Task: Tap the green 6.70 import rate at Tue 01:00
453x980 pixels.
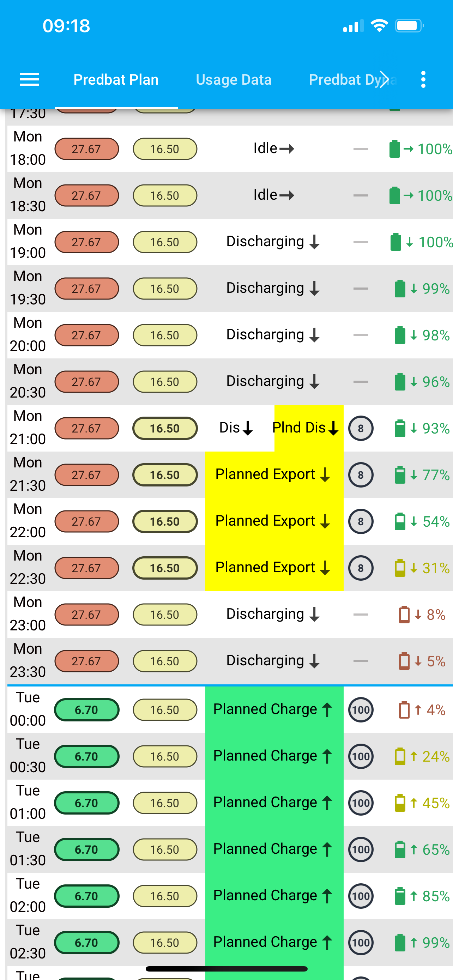Action: point(87,803)
